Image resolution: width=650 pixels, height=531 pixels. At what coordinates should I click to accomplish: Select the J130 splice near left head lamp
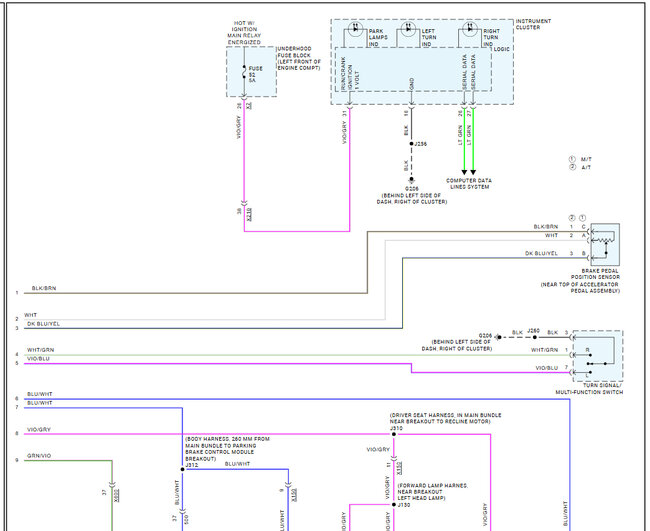pos(394,504)
